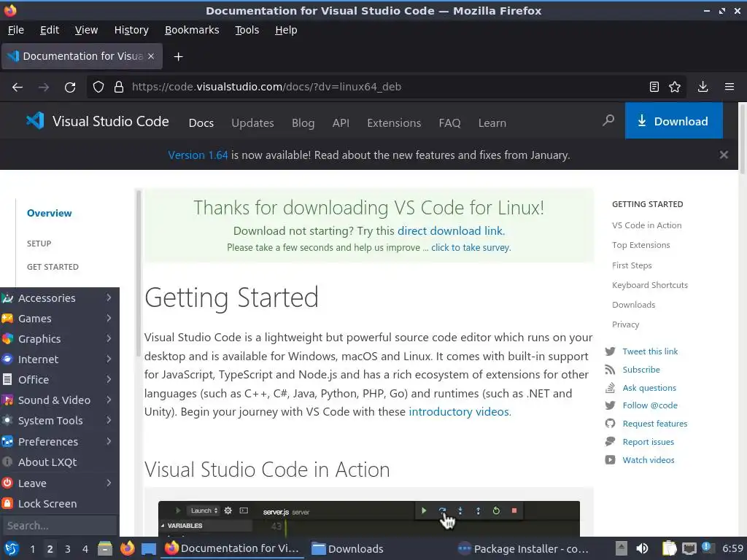Click the LXQt start menu button
Screen dimensions: 747x560
click(11, 549)
